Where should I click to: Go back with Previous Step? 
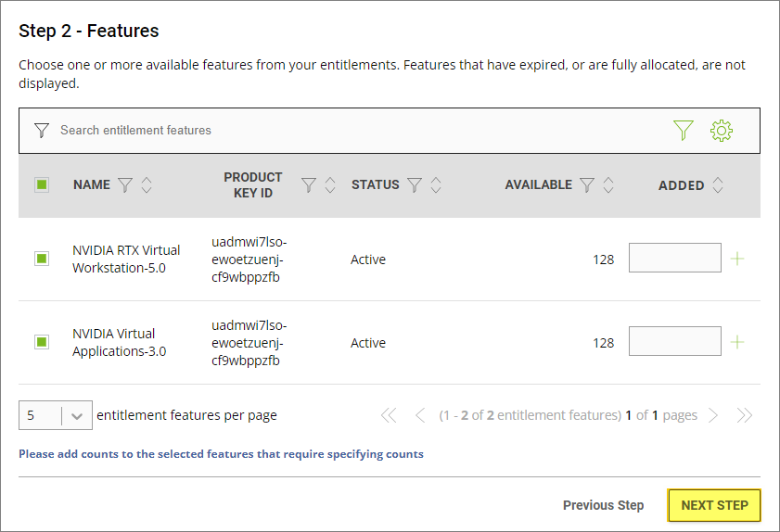[603, 505]
